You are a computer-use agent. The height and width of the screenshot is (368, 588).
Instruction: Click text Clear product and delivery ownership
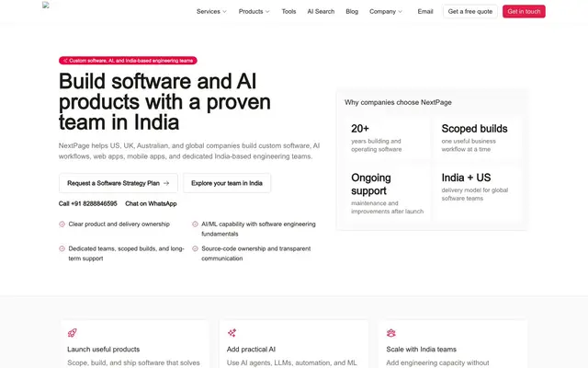119,224
